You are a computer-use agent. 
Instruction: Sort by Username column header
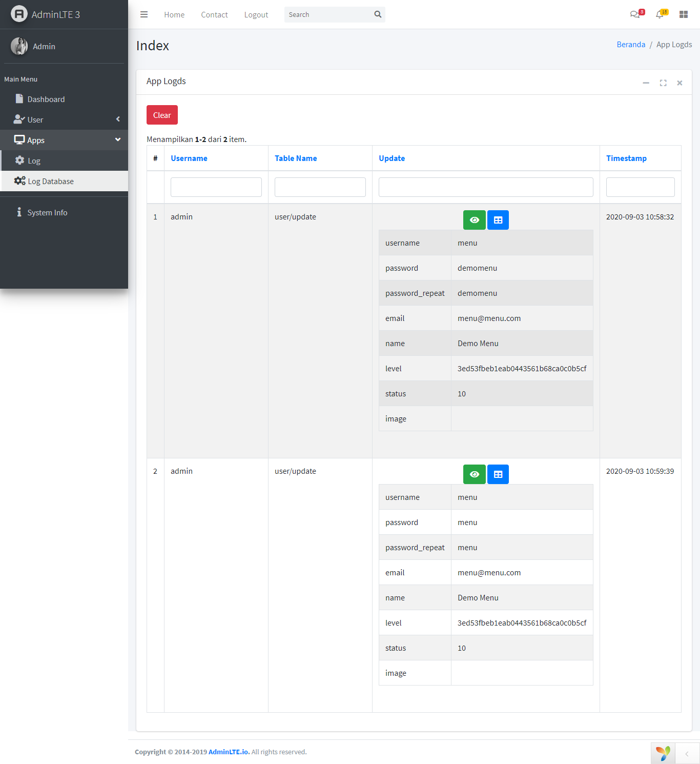(189, 158)
